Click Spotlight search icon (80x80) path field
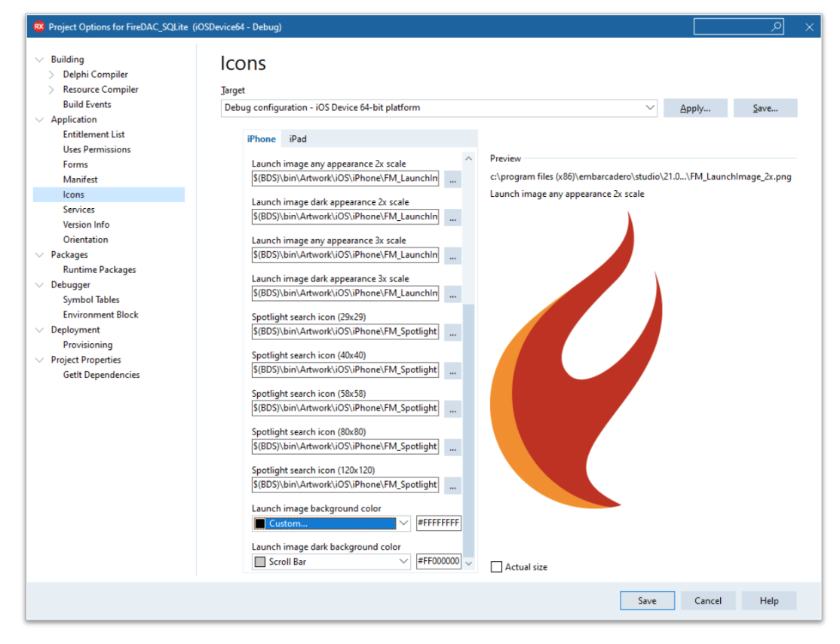The width and height of the screenshot is (840, 644). (345, 446)
